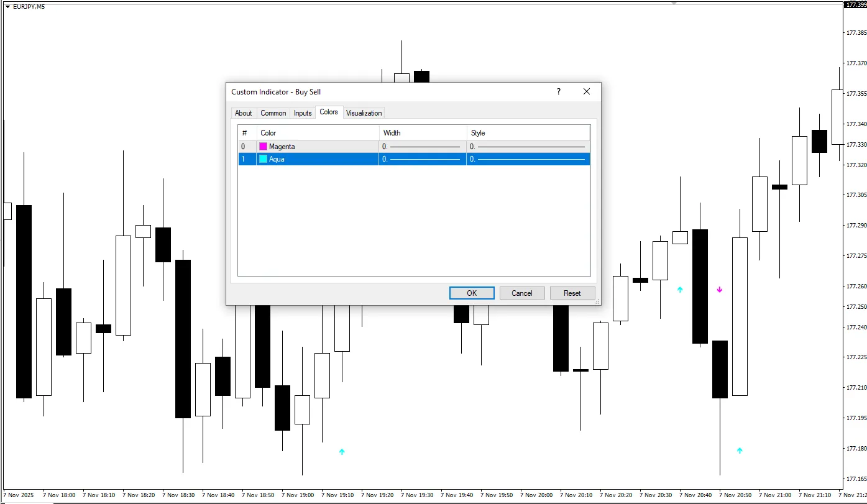Screen dimensions: 867x504
Task: Click the Magenta color swatch
Action: pyautogui.click(x=264, y=147)
